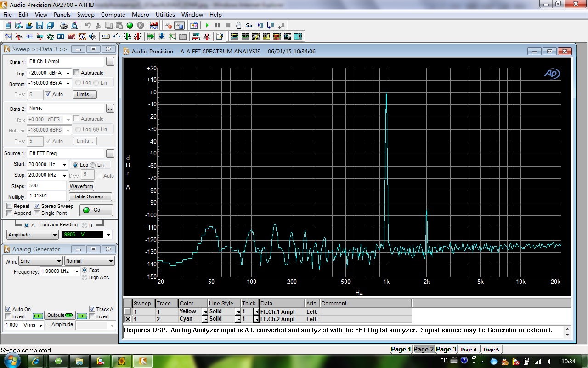Click the hand pan tool icon
588x368 pixels.
pyautogui.click(x=238, y=25)
